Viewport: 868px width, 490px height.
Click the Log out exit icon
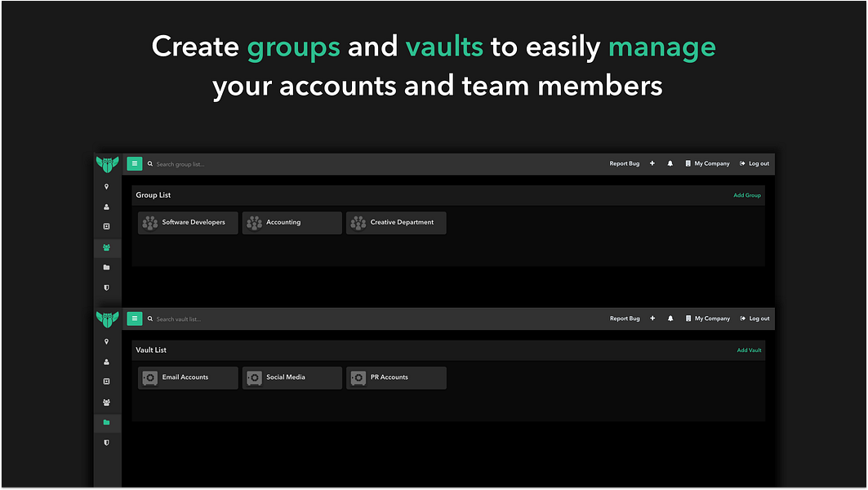(744, 163)
